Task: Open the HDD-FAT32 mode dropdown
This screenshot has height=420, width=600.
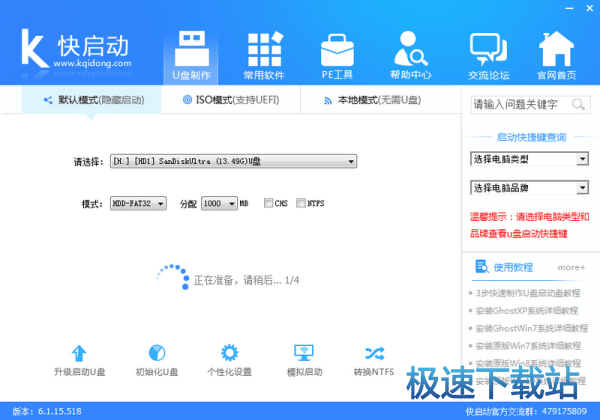Action: click(x=138, y=203)
